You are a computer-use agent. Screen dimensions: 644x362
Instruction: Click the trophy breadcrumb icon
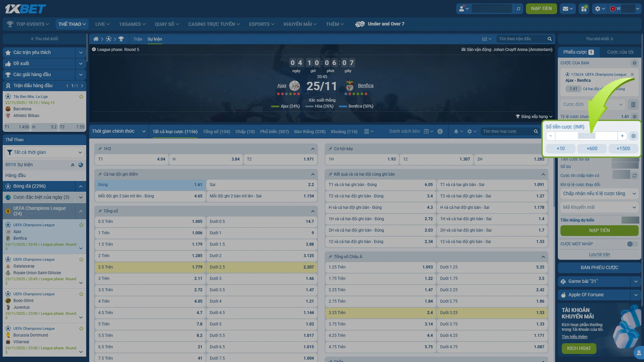(121, 39)
